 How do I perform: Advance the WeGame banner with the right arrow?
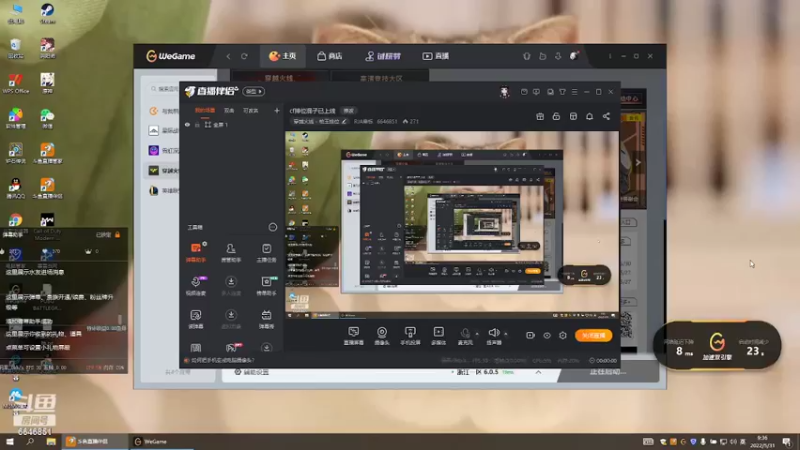click(x=638, y=163)
